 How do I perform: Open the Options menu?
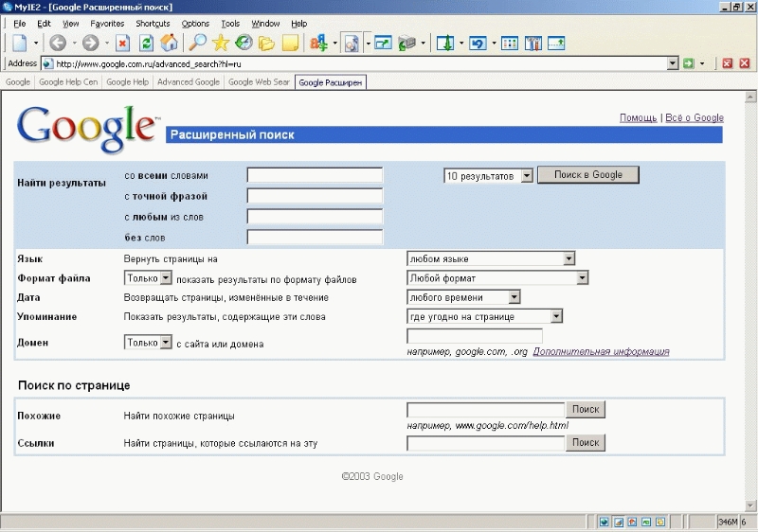(195, 23)
